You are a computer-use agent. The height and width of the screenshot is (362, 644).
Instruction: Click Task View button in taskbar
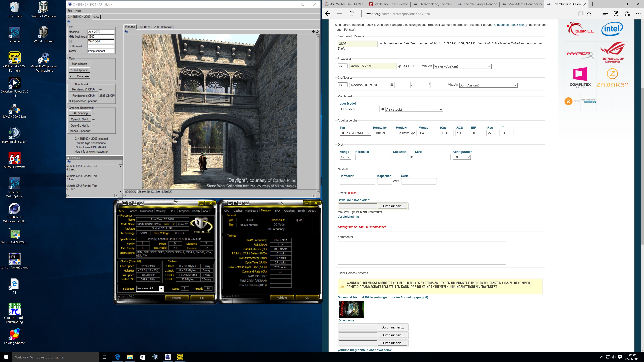(105, 357)
